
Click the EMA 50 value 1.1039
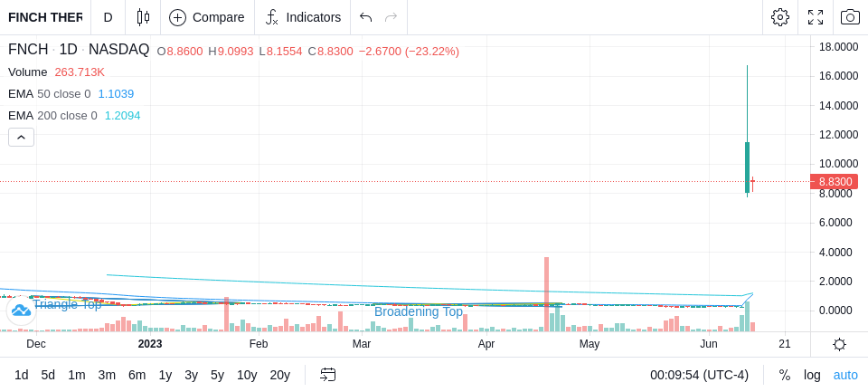117,94
